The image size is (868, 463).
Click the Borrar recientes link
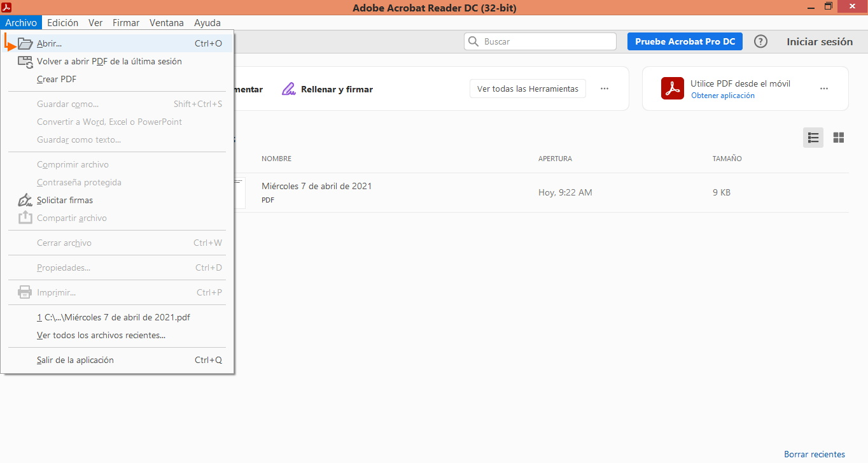[815, 454]
